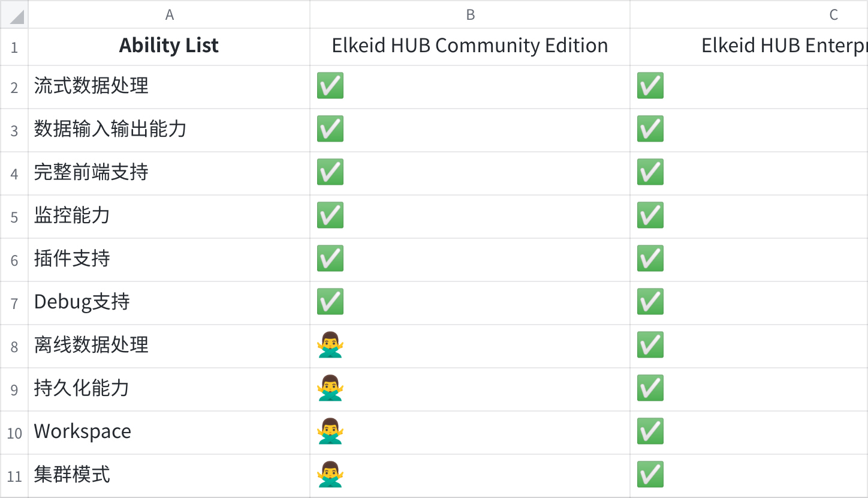Select row 10 header

pos(14,433)
